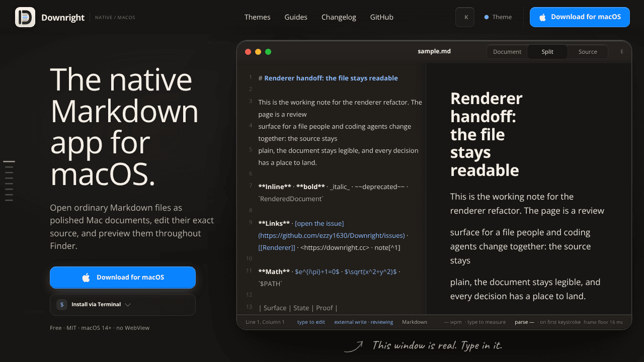Open the GitHub nav link

point(382,17)
